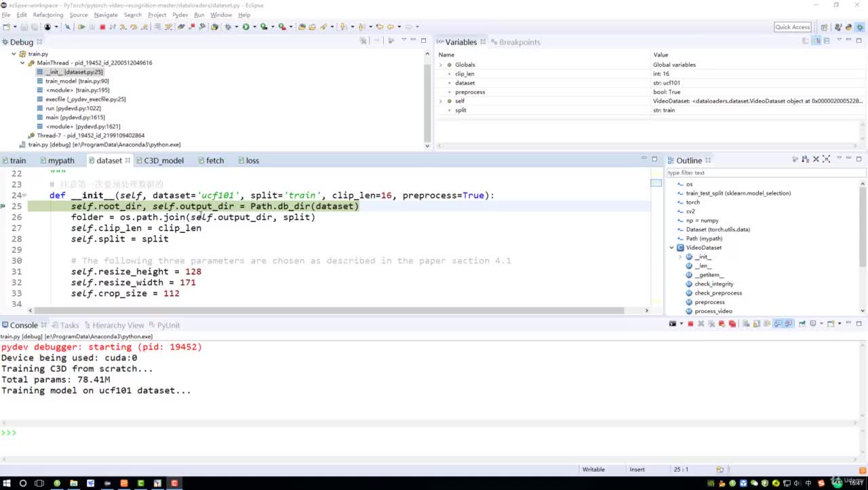
Task: Click the Task View taskbar icon
Action: pos(39,483)
